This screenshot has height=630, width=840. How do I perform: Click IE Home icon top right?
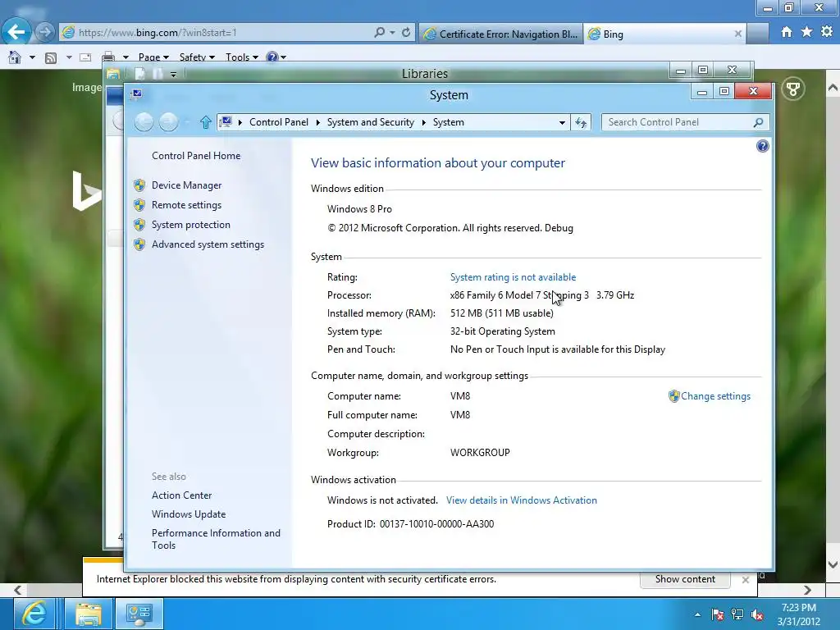click(787, 32)
